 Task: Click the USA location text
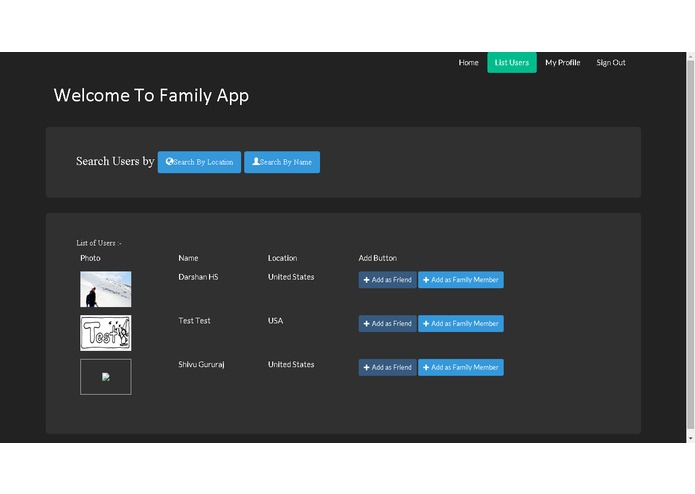[275, 321]
